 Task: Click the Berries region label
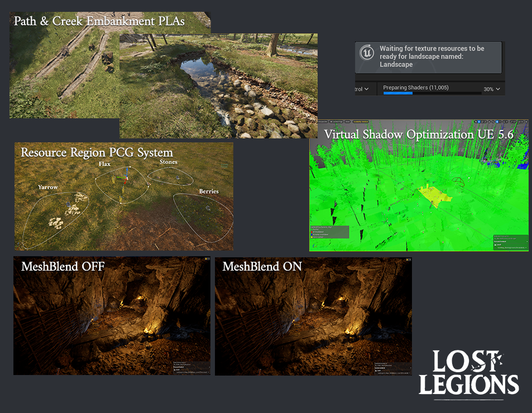[209, 191]
